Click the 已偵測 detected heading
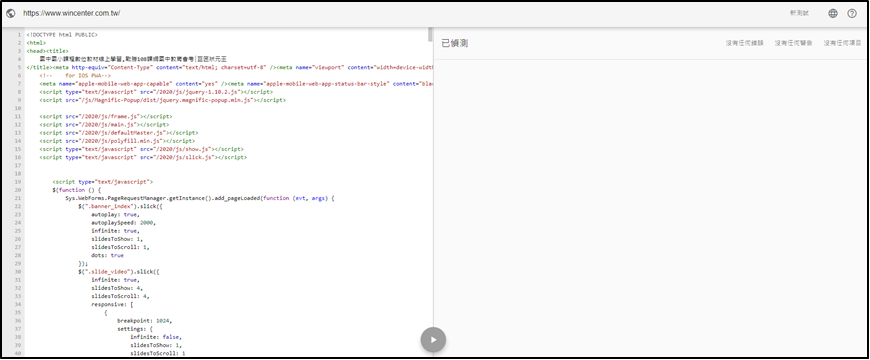This screenshot has height=360, width=870. click(x=454, y=43)
